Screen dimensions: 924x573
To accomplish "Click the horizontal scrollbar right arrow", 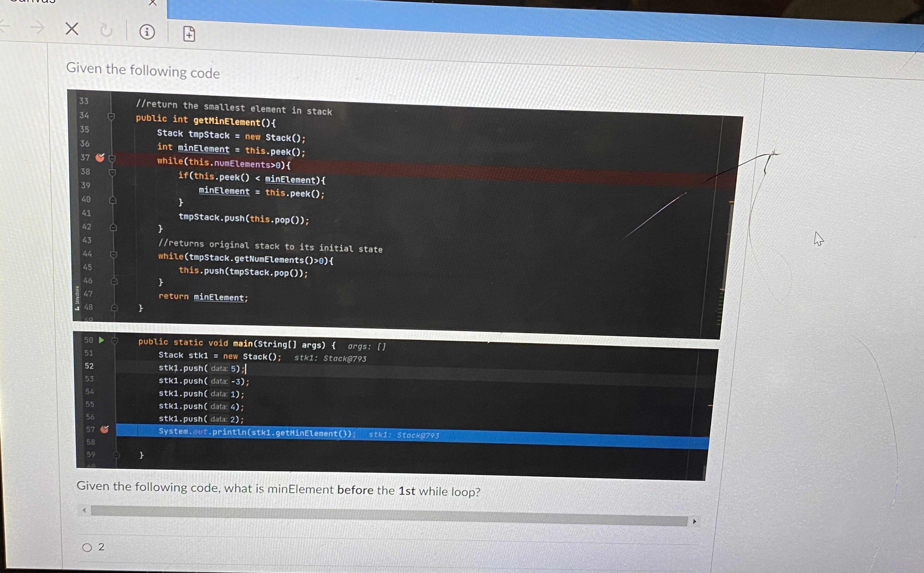I will (694, 522).
